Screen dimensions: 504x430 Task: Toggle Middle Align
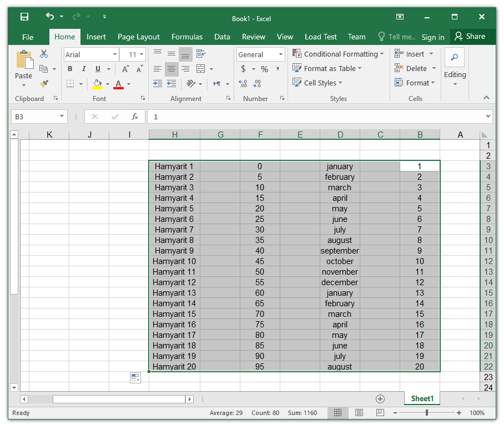172,54
